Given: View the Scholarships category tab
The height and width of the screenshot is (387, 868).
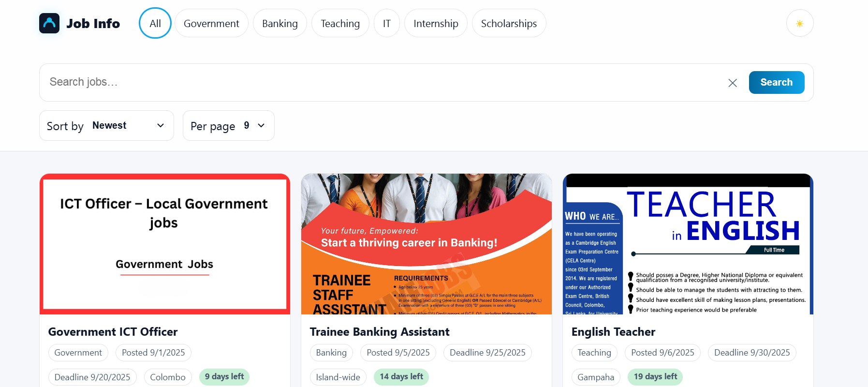Looking at the screenshot, I should (509, 23).
